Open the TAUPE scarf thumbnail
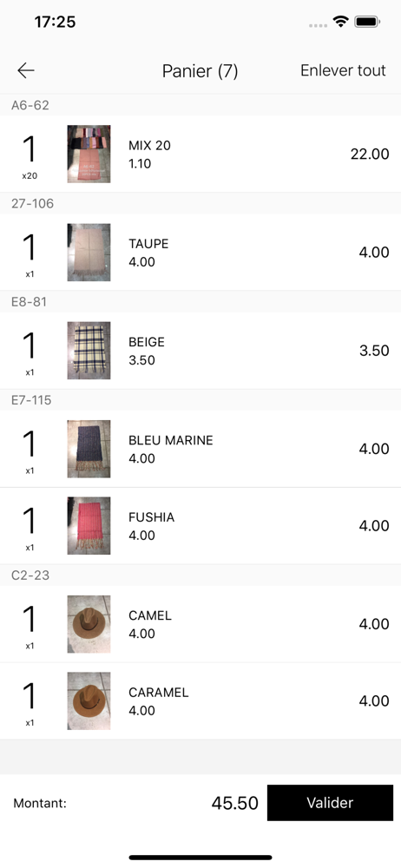Viewport: 401px width, 868px height. [x=89, y=253]
